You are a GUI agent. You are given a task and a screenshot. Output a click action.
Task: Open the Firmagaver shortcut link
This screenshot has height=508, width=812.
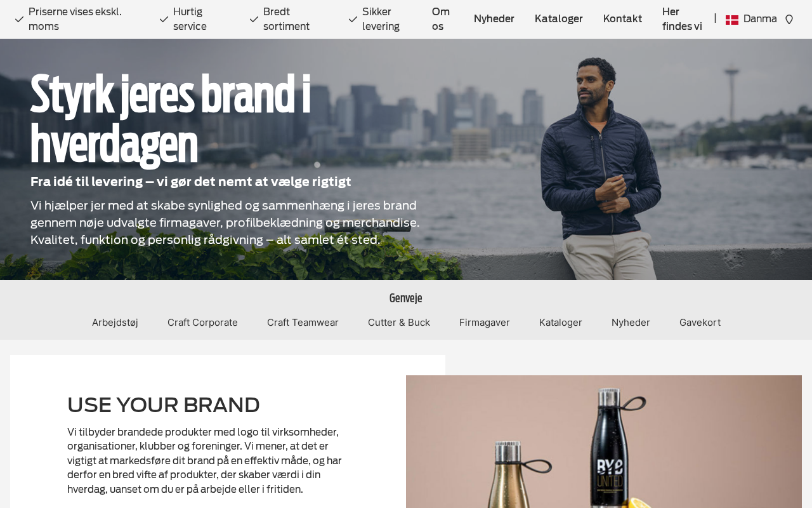pyautogui.click(x=485, y=323)
